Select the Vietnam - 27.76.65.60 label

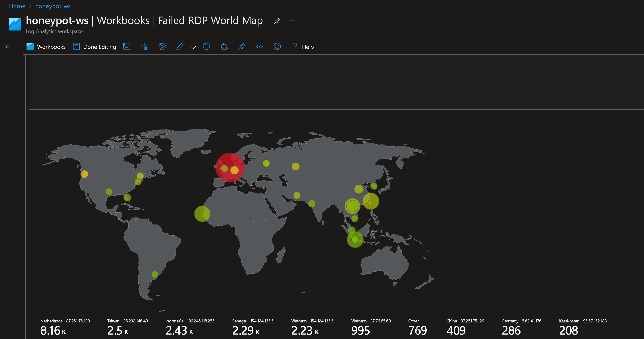point(371,321)
